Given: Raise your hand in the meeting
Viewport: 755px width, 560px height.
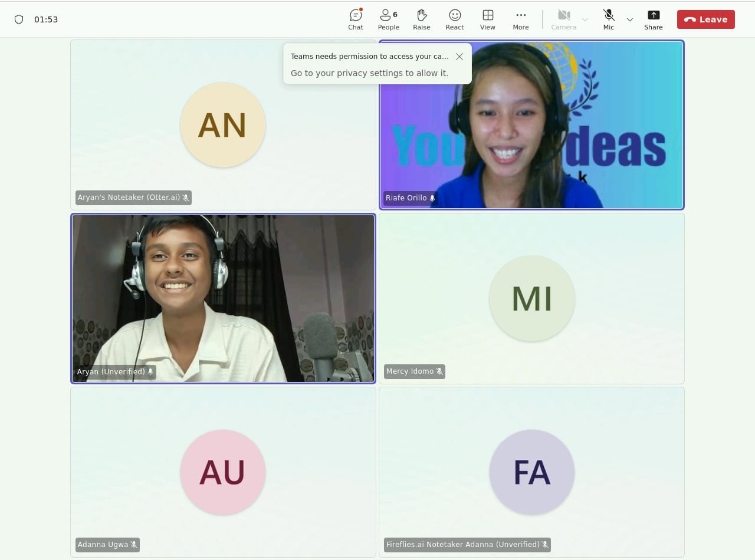Looking at the screenshot, I should [x=421, y=19].
